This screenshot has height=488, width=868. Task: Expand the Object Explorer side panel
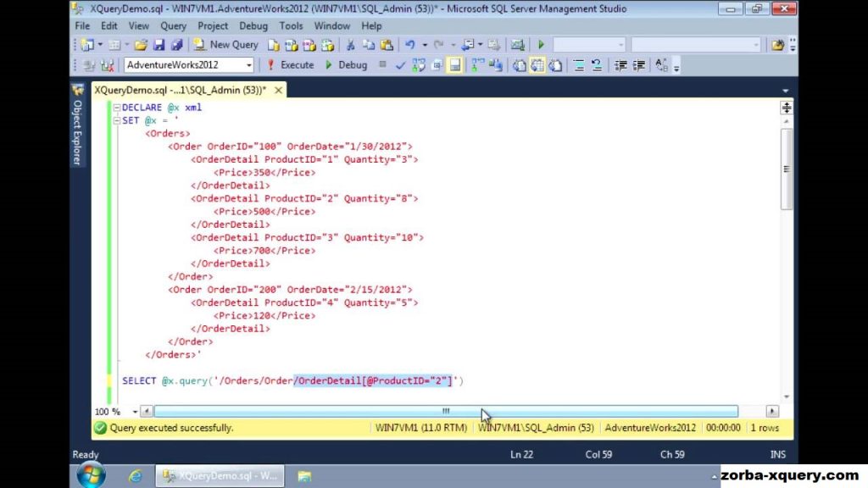(77, 125)
